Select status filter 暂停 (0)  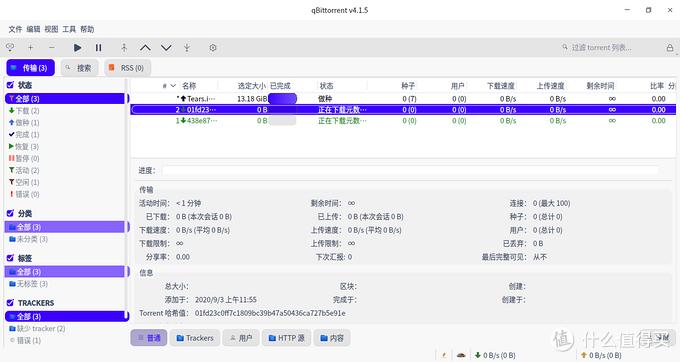24,158
